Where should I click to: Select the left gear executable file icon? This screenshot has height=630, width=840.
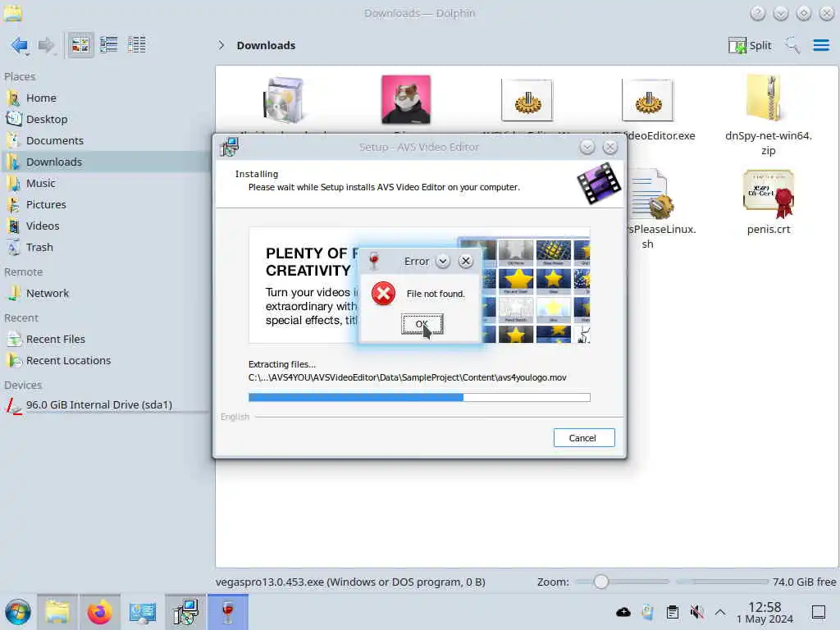point(527,100)
